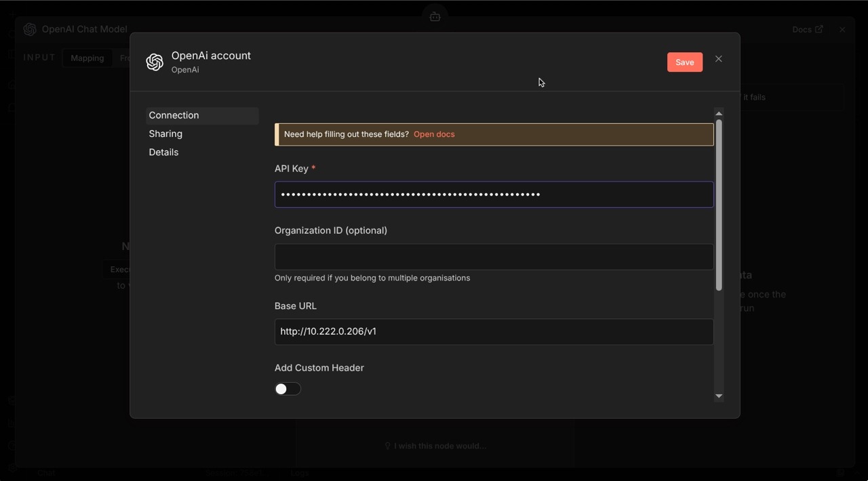This screenshot has height=481, width=868.
Task: Click the Save credential button
Action: (x=684, y=62)
